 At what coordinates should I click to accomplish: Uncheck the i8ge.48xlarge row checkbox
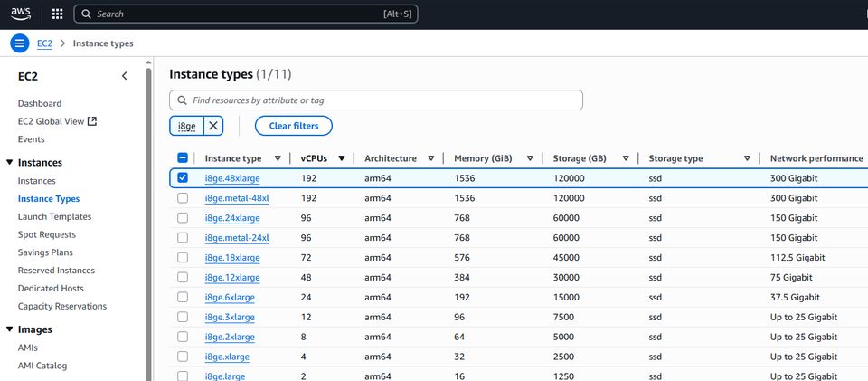[x=183, y=178]
